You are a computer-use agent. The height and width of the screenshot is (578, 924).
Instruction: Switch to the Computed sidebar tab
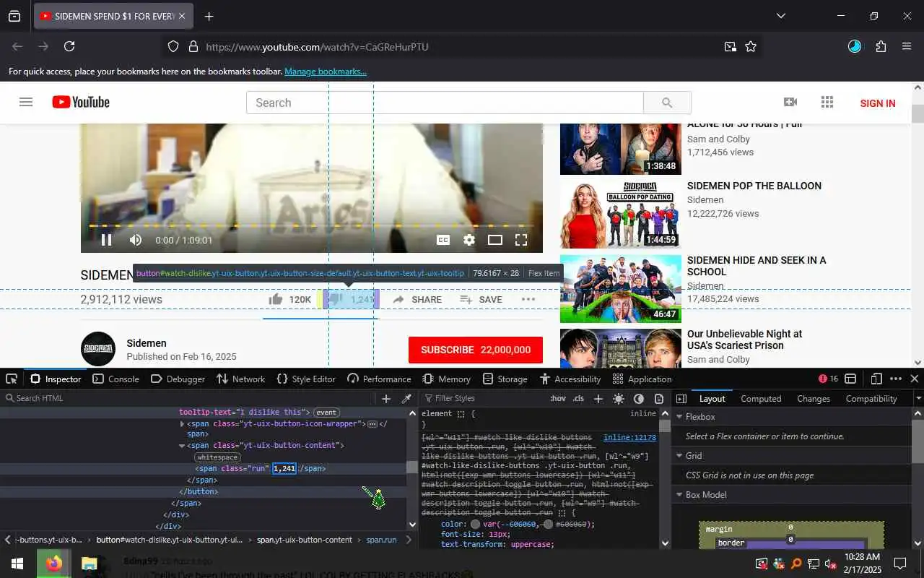coord(761,398)
